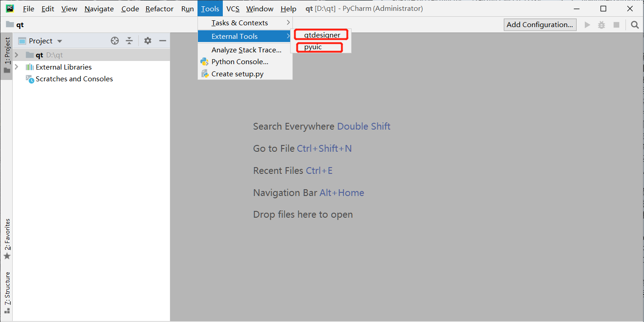Open the Navigate menu
The width and height of the screenshot is (644, 322).
(99, 9)
